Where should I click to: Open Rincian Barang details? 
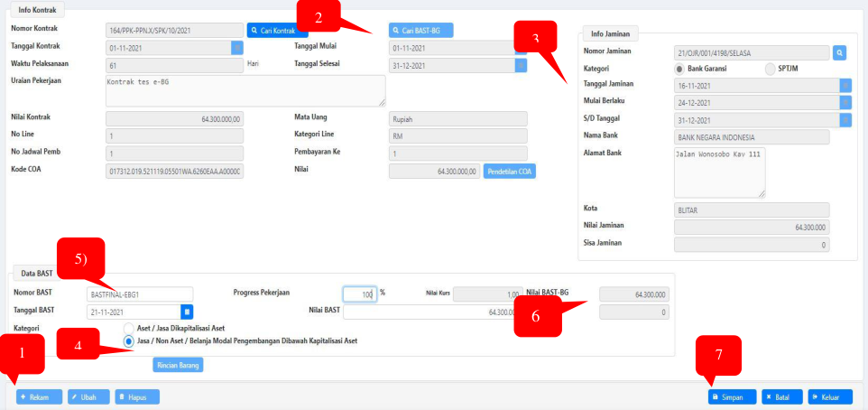(x=179, y=365)
